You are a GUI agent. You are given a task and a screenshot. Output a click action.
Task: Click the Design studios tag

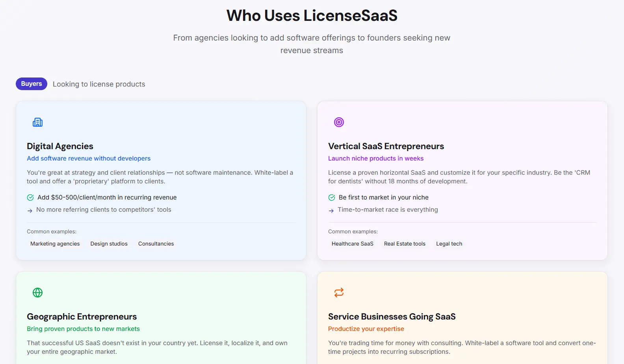(x=109, y=244)
